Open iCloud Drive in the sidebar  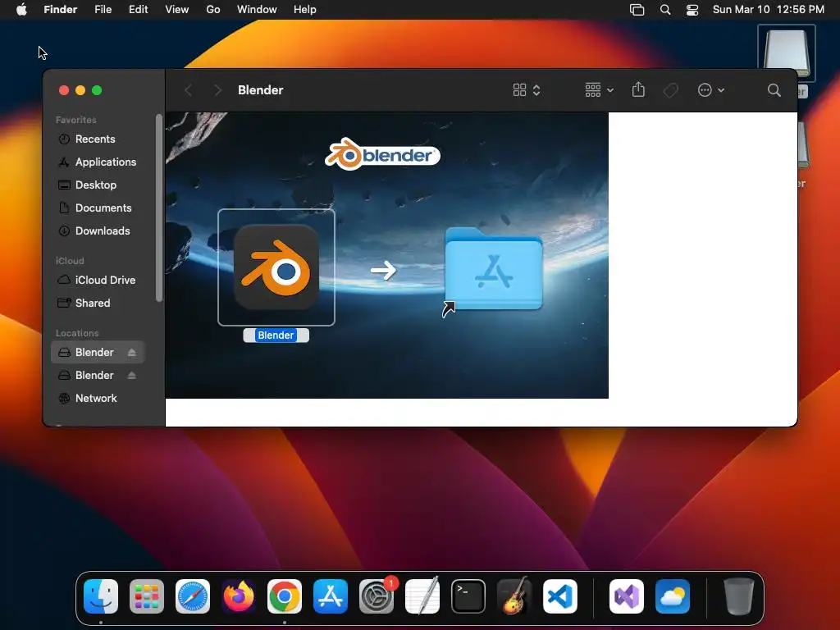(x=98, y=281)
